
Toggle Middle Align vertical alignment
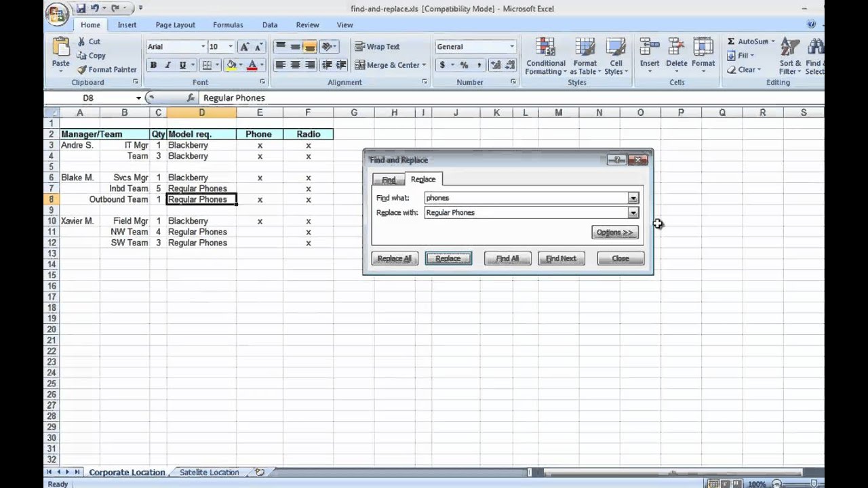[x=295, y=47]
